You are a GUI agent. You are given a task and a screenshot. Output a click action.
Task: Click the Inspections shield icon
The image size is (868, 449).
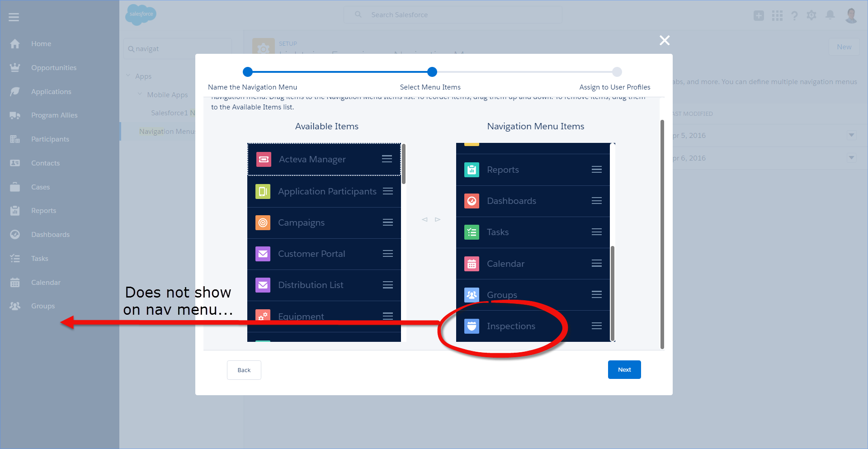pos(472,326)
